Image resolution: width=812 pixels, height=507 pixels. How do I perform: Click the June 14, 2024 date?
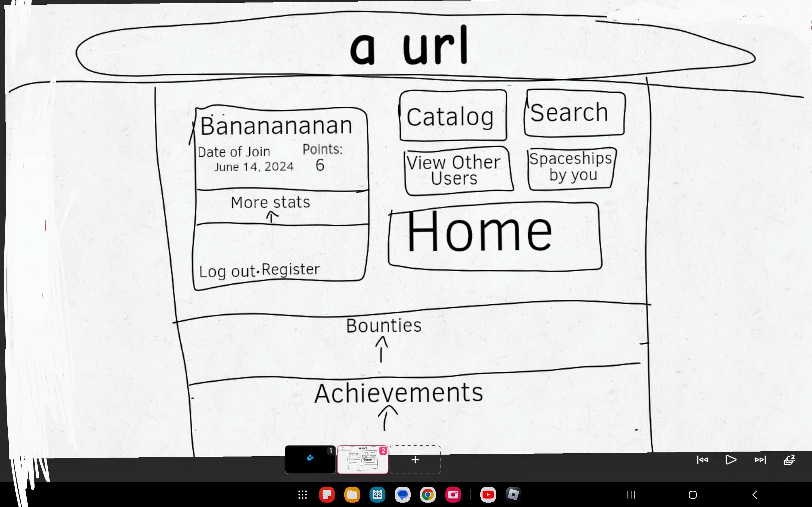(254, 167)
